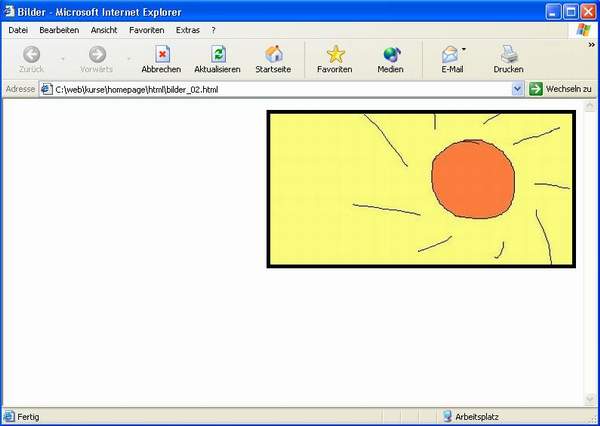
Task: Click the E-Mail envelope icon
Action: click(x=450, y=54)
